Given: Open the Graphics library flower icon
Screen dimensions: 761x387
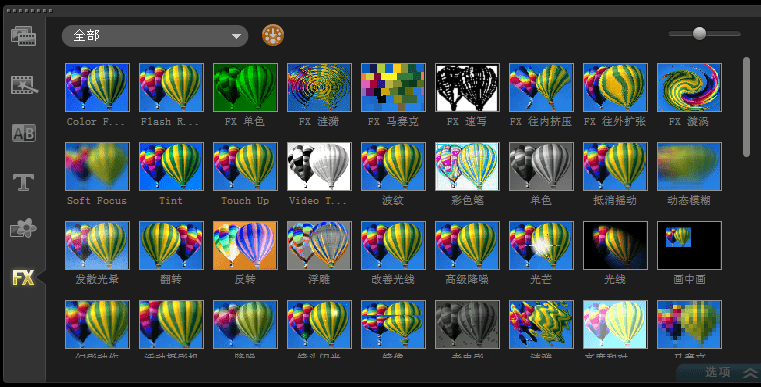Looking at the screenshot, I should [23, 228].
